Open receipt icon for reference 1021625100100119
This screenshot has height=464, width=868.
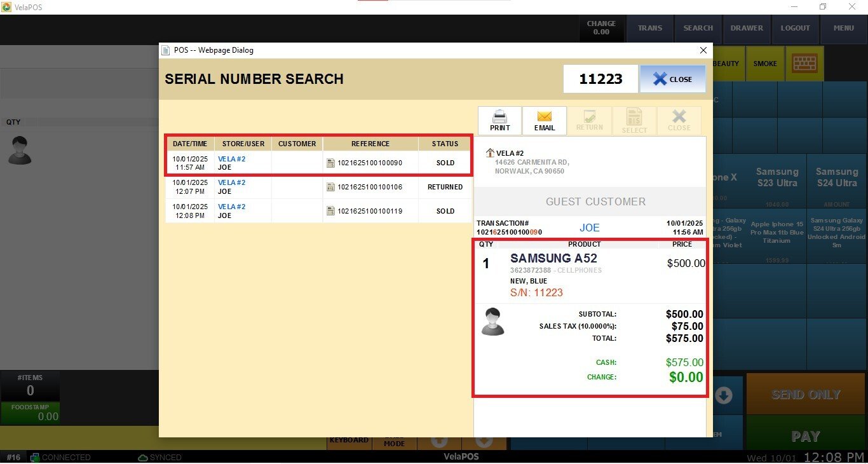(x=330, y=211)
